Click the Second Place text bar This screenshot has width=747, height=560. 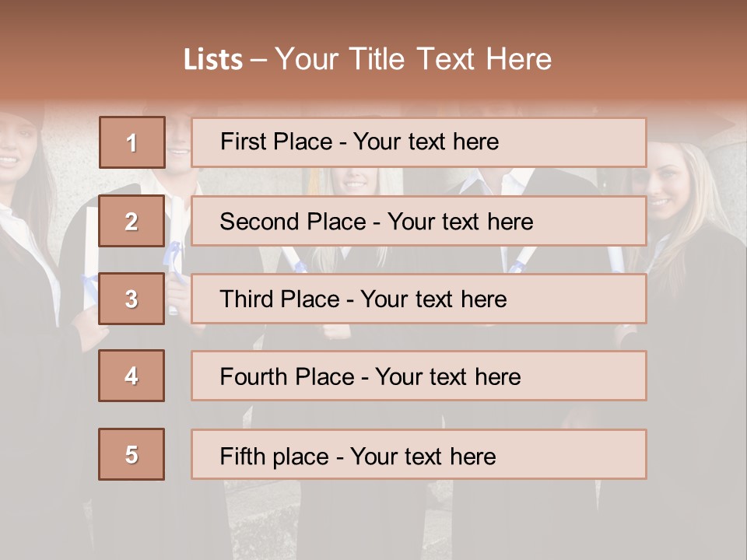click(x=419, y=221)
